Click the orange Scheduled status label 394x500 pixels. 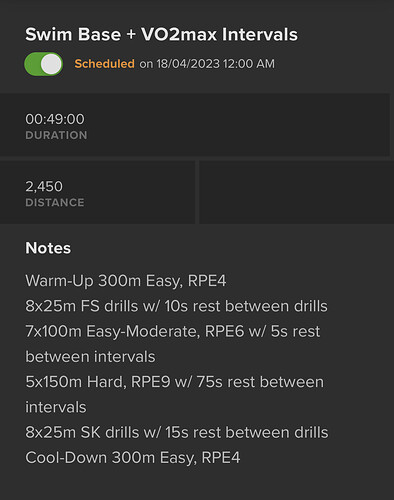click(104, 64)
